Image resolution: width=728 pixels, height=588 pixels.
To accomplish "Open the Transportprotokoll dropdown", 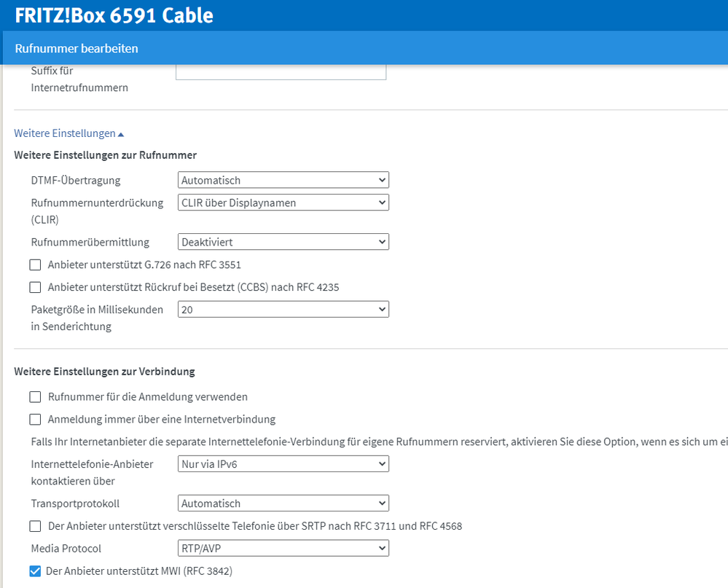I will pos(283,503).
